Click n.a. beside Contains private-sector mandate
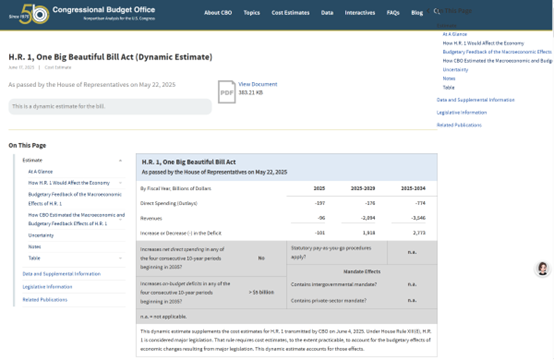554x360 pixels. (x=412, y=300)
